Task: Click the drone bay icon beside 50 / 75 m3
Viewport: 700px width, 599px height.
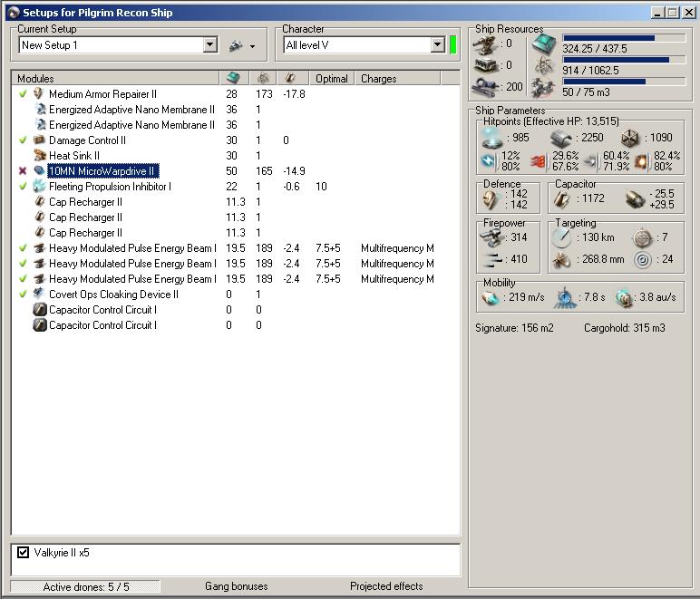Action: [x=544, y=87]
